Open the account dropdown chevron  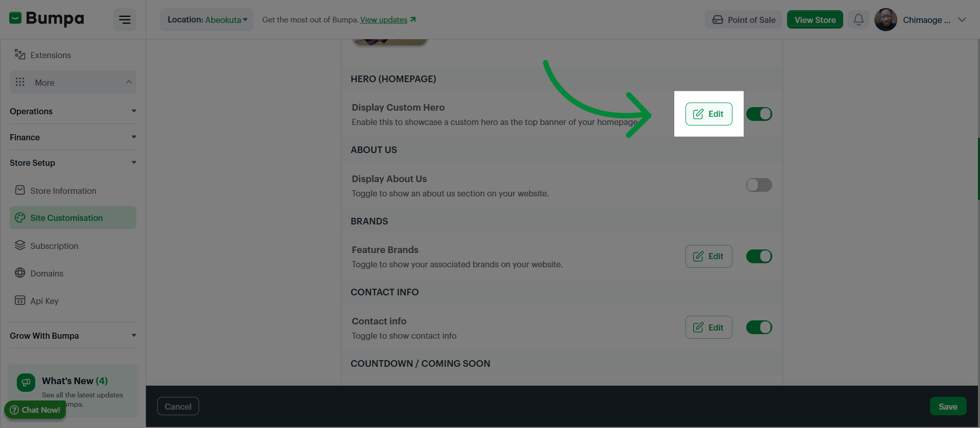[962, 20]
